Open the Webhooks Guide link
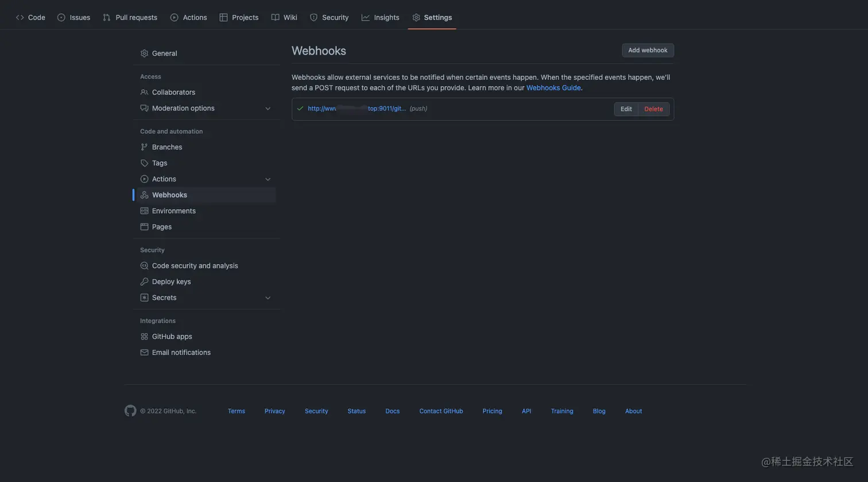The width and height of the screenshot is (868, 482). coord(553,88)
